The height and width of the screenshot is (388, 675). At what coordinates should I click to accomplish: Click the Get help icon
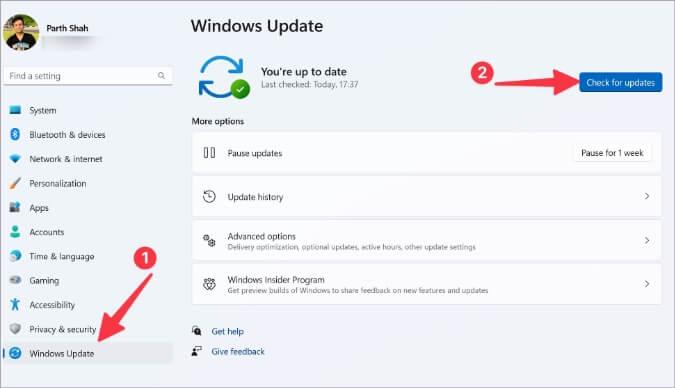[x=197, y=331]
